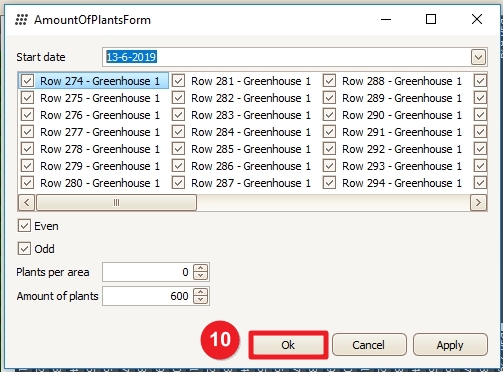
Task: Toggle Row 291 - Greenhouse 1 checkbox
Action: 329,132
